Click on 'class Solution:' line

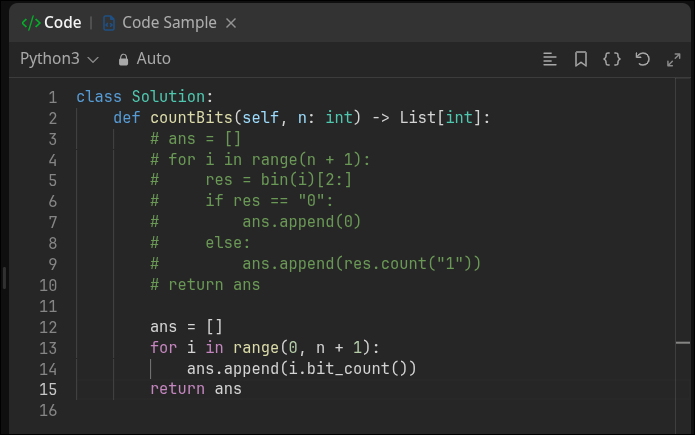point(144,97)
